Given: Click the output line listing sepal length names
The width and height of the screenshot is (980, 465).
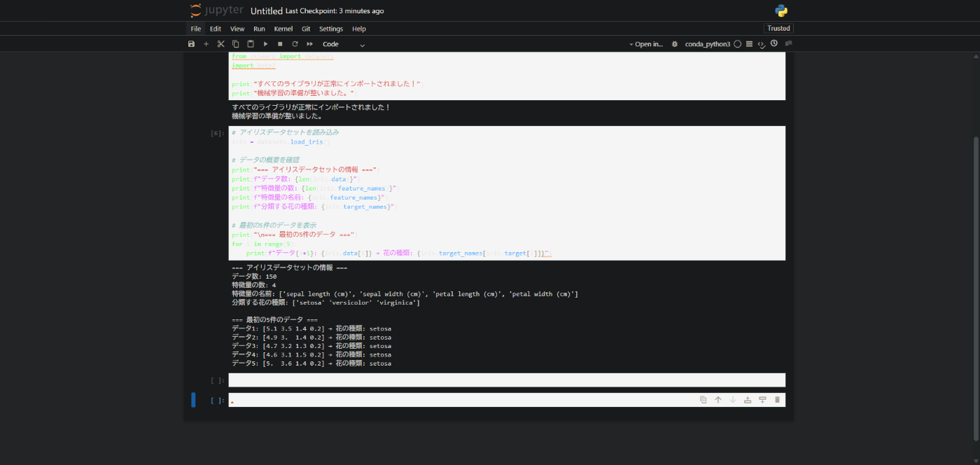Looking at the screenshot, I should click(405, 294).
